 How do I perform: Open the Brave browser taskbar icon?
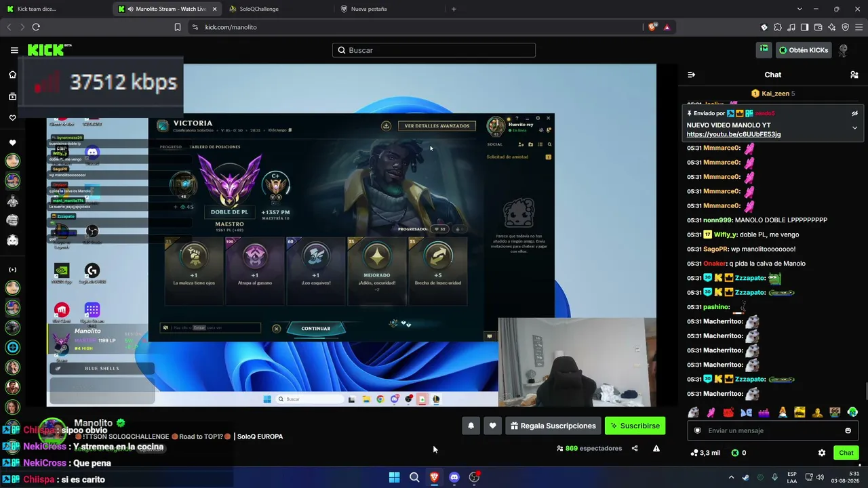pyautogui.click(x=434, y=477)
